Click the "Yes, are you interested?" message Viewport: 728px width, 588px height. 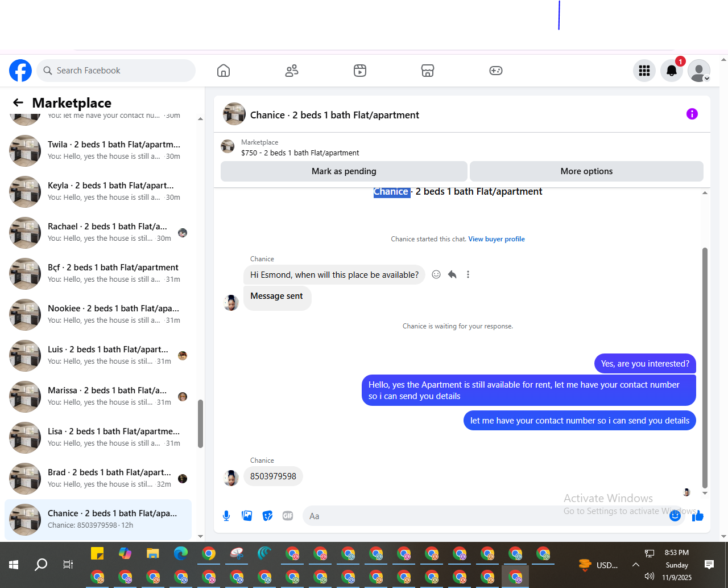(x=645, y=364)
